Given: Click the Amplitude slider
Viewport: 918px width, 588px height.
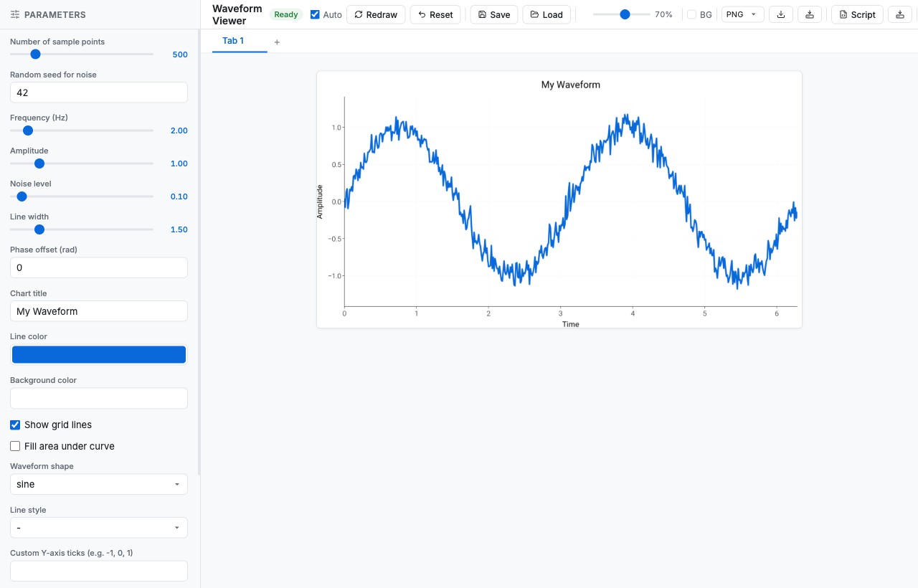Looking at the screenshot, I should tap(82, 163).
